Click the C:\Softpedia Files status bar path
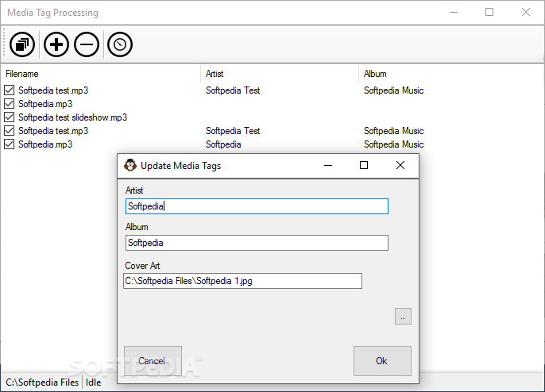The height and width of the screenshot is (392, 545). pyautogui.click(x=42, y=382)
